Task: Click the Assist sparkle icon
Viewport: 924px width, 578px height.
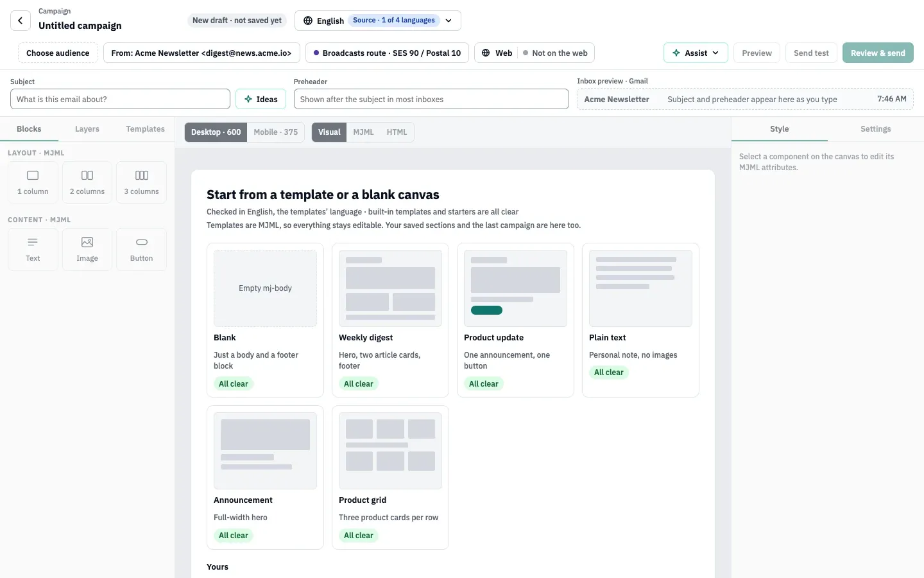Action: click(676, 53)
